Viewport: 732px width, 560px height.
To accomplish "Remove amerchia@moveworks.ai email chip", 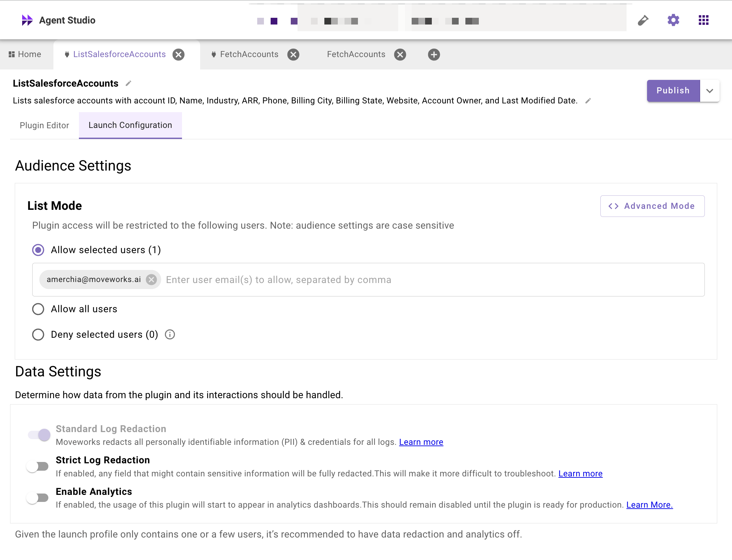I will [x=151, y=280].
